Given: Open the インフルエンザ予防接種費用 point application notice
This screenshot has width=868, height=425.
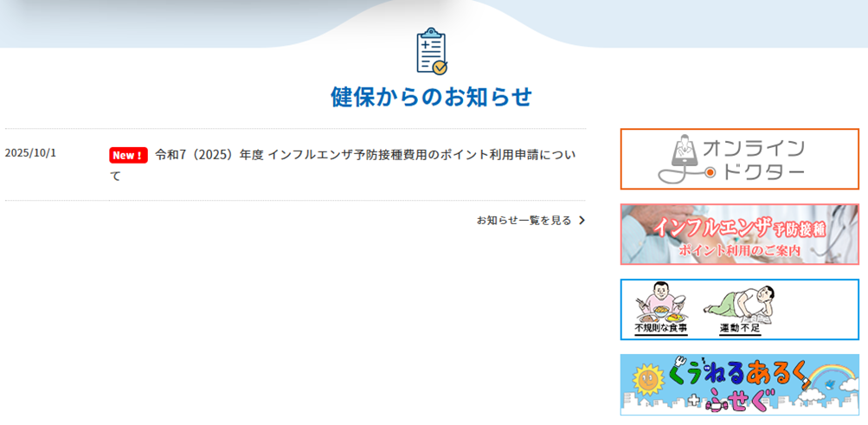Looking at the screenshot, I should (x=364, y=155).
